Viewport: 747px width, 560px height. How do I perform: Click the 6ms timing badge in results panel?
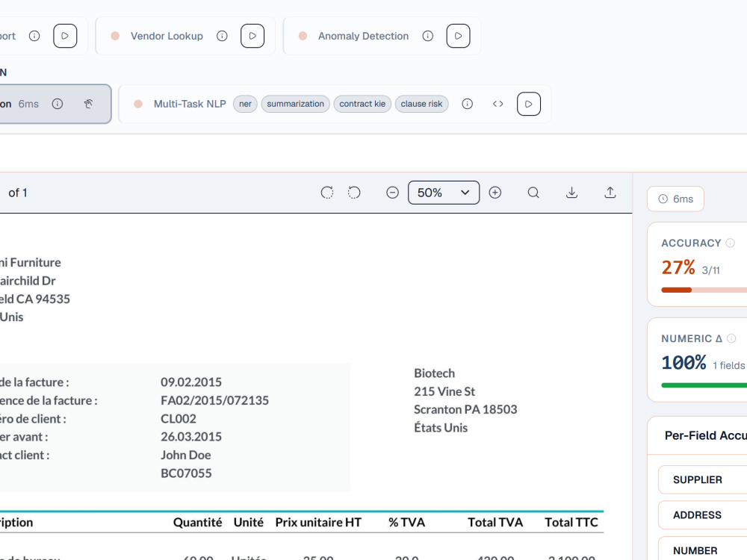tap(675, 199)
